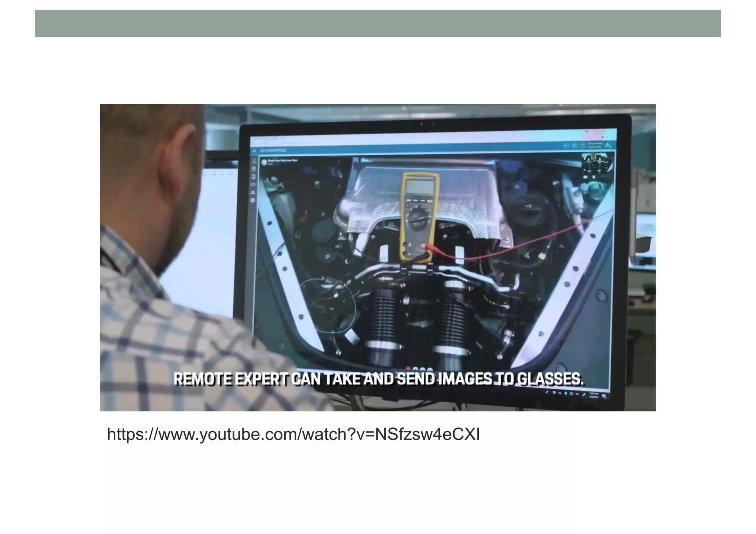
Task: Open the YouTube video link below image
Action: 293,435
